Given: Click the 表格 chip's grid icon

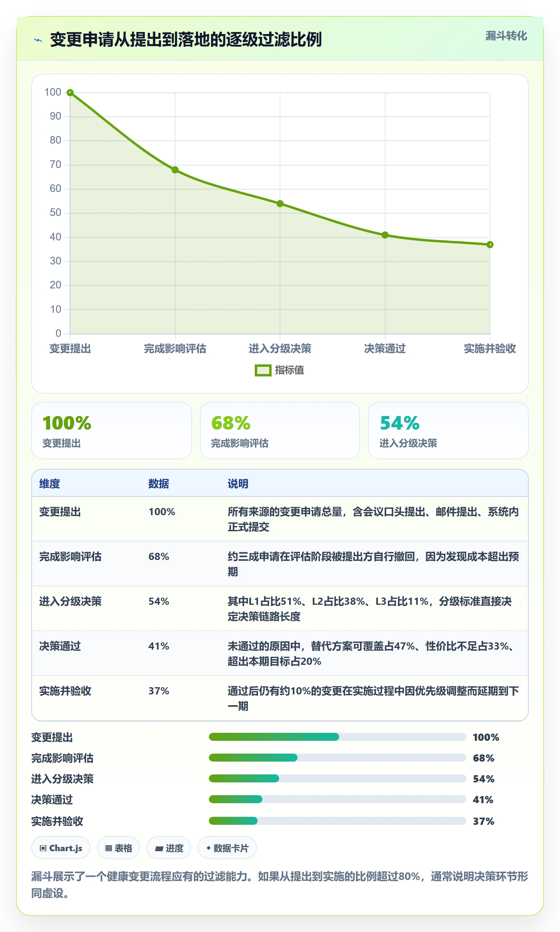Looking at the screenshot, I should [x=108, y=848].
